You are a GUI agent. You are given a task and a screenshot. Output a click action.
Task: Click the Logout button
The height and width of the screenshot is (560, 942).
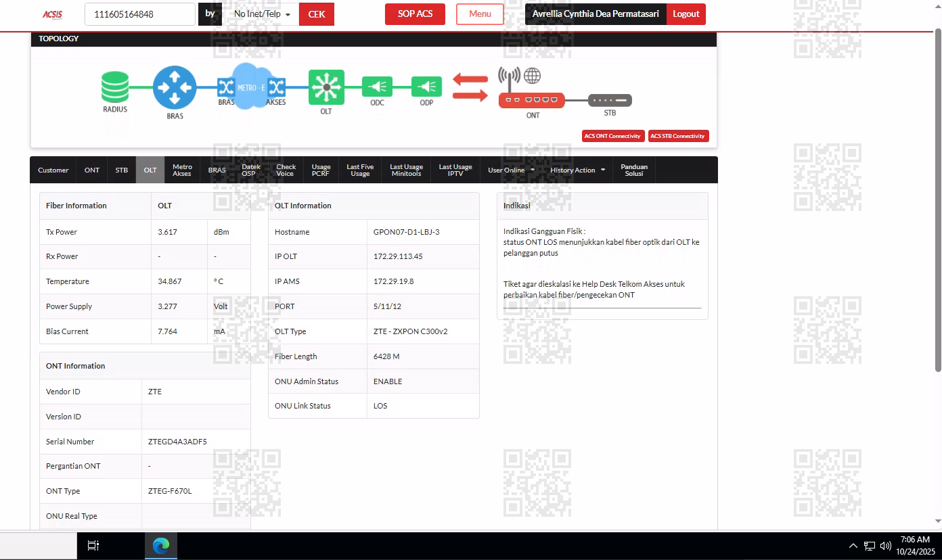point(686,14)
